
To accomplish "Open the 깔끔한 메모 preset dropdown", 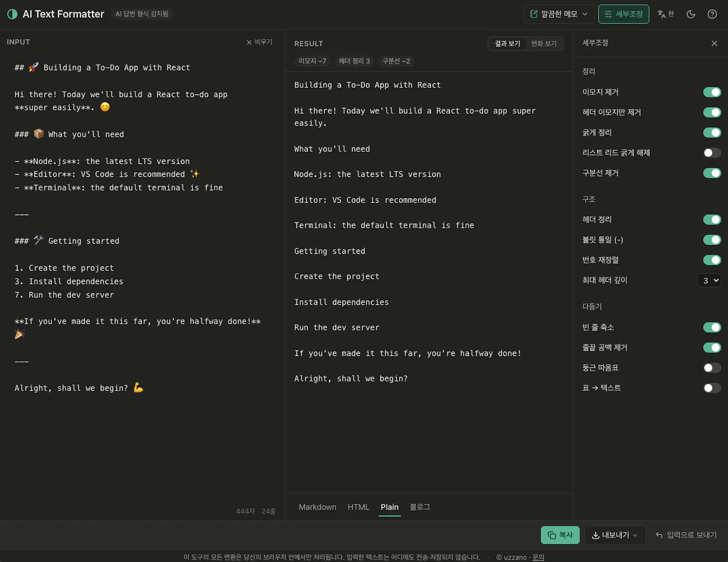I will 559,14.
